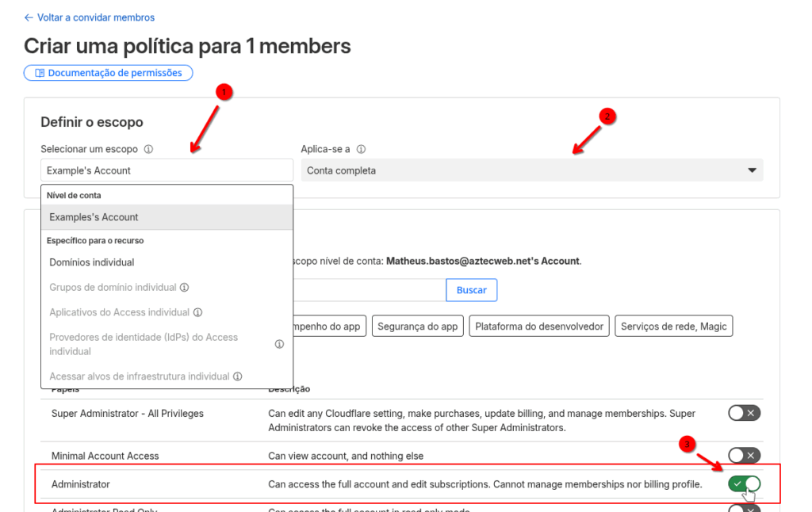Click info icon for Acessar alvos de infraestrutura
Viewport: 812px width, 512px height.
237,376
